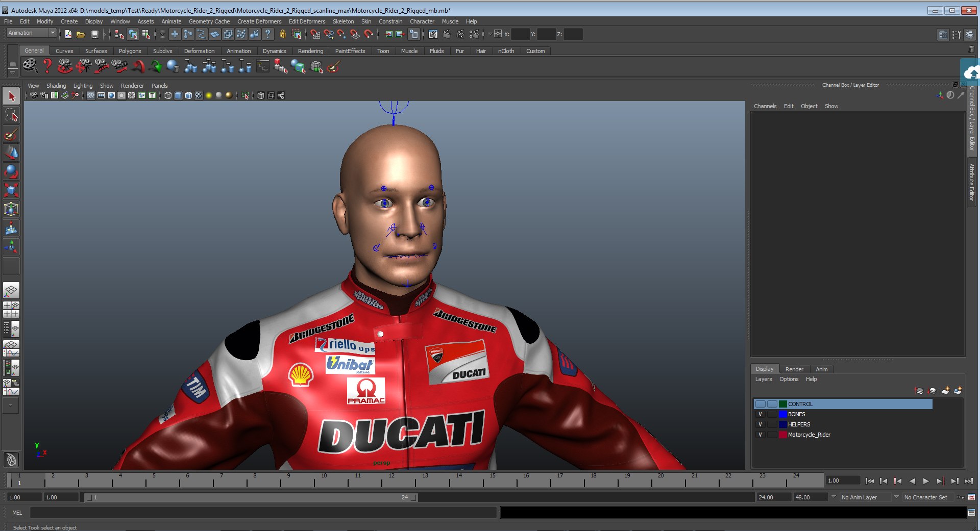Pick the Rotate tool in the toolbox

[11, 171]
